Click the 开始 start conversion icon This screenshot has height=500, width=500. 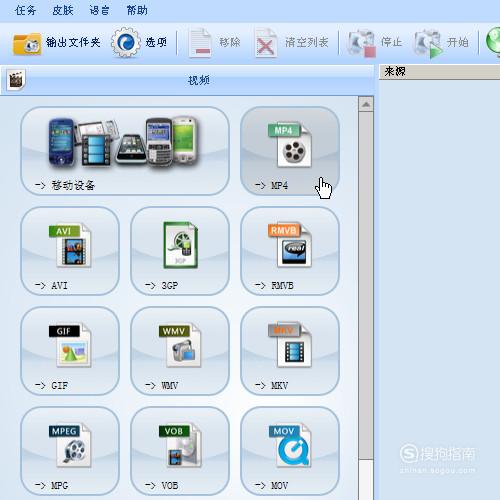(x=428, y=43)
